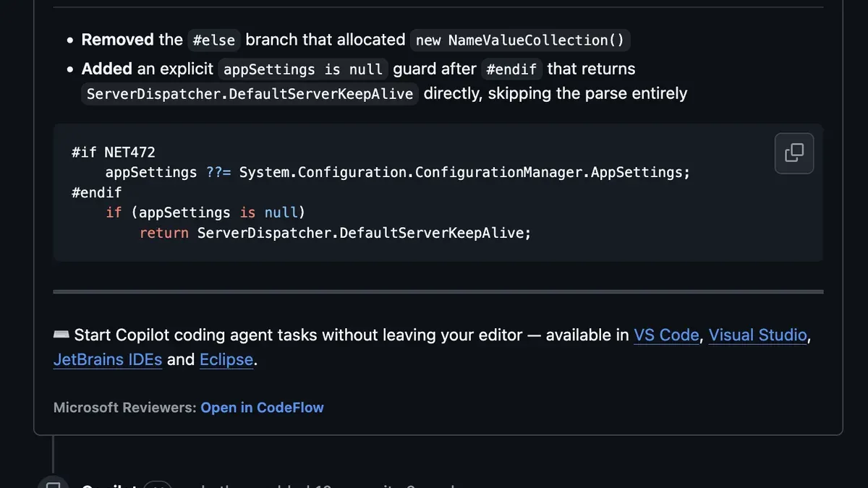868x488 pixels.
Task: Click Open in CodeFlow link
Action: tap(262, 407)
